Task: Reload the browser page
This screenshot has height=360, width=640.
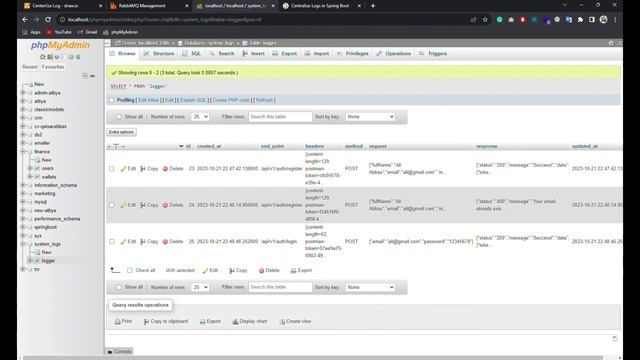Action: pyautogui.click(x=48, y=20)
